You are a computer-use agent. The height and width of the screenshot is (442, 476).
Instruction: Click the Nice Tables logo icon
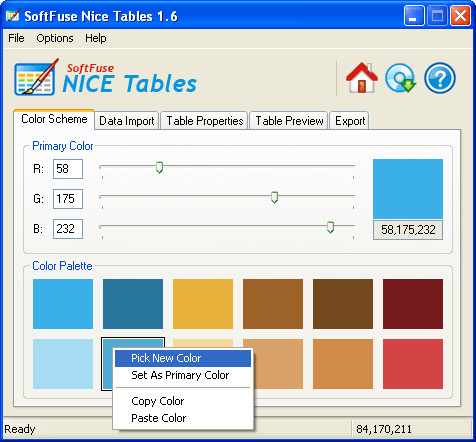click(36, 77)
